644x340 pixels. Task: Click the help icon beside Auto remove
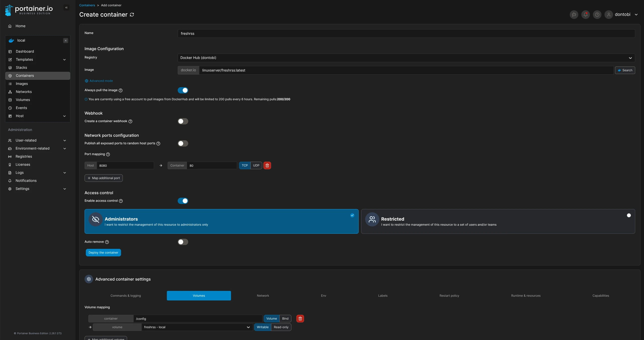[x=107, y=242]
